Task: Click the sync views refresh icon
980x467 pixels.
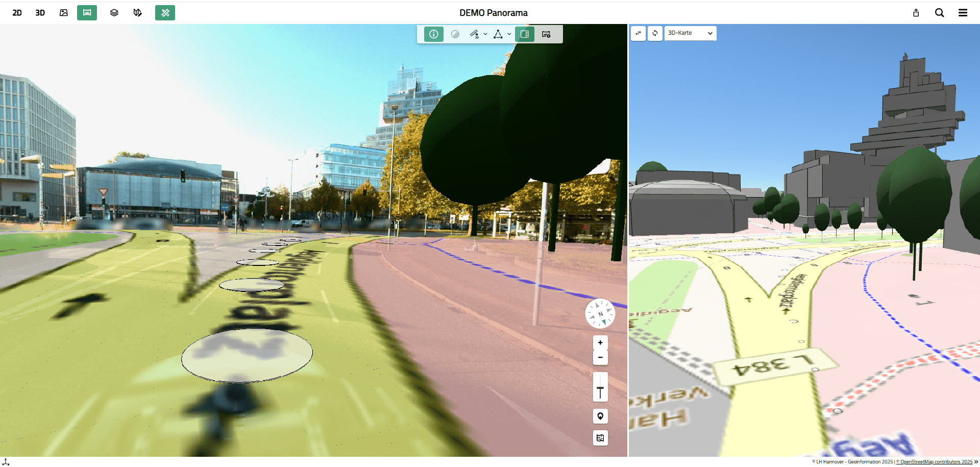Action: [x=655, y=33]
